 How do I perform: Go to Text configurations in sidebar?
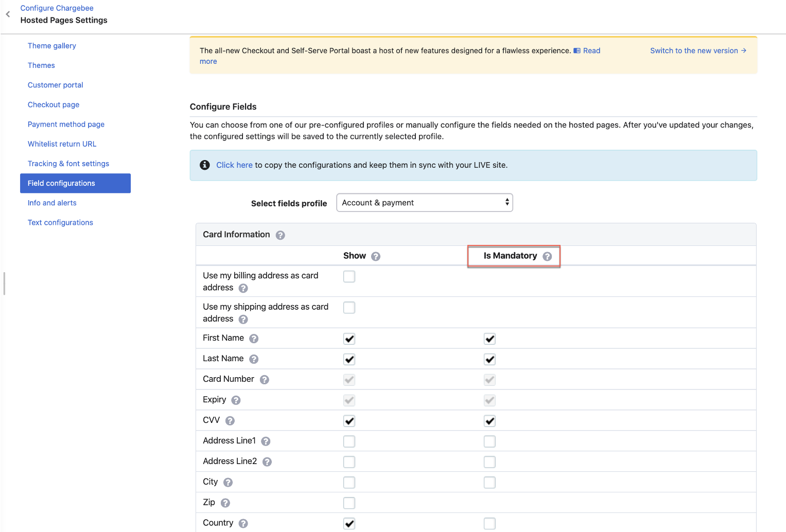[x=60, y=222]
